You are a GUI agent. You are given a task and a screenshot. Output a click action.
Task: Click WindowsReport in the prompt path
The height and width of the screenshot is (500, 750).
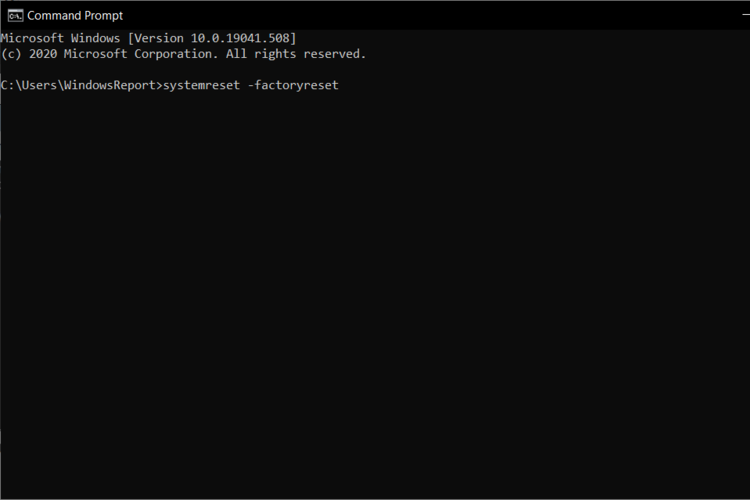[x=110, y=85]
